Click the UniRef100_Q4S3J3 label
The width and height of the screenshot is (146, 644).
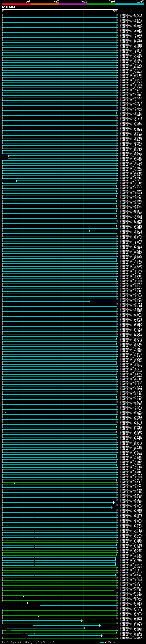[131, 246]
